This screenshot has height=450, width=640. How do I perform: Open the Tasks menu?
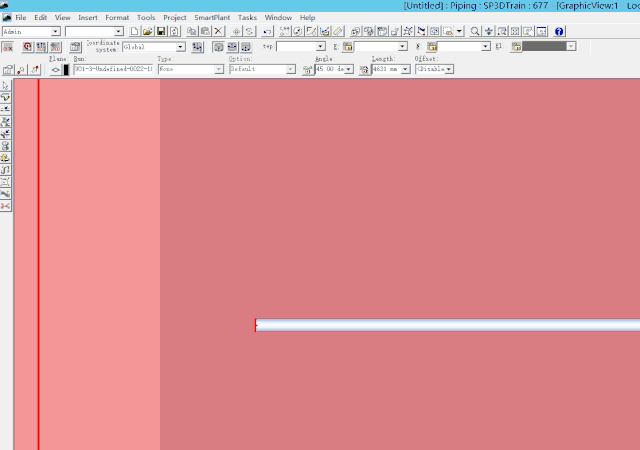tap(247, 18)
